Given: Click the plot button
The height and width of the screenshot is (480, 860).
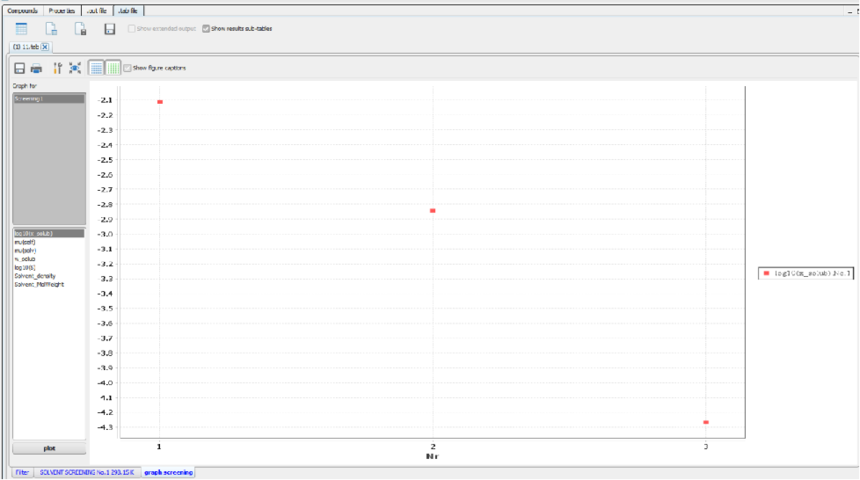Looking at the screenshot, I should 49,448.
